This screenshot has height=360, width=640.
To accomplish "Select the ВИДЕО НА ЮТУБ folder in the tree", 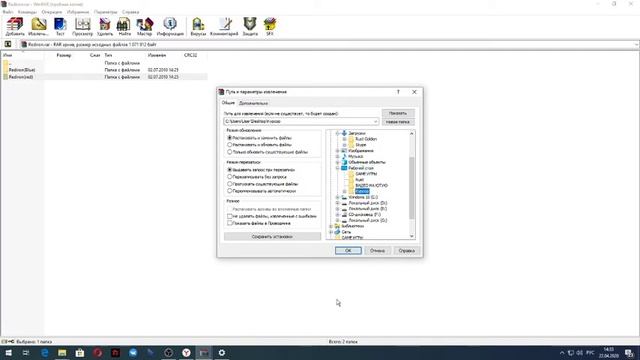I will pyautogui.click(x=371, y=185).
